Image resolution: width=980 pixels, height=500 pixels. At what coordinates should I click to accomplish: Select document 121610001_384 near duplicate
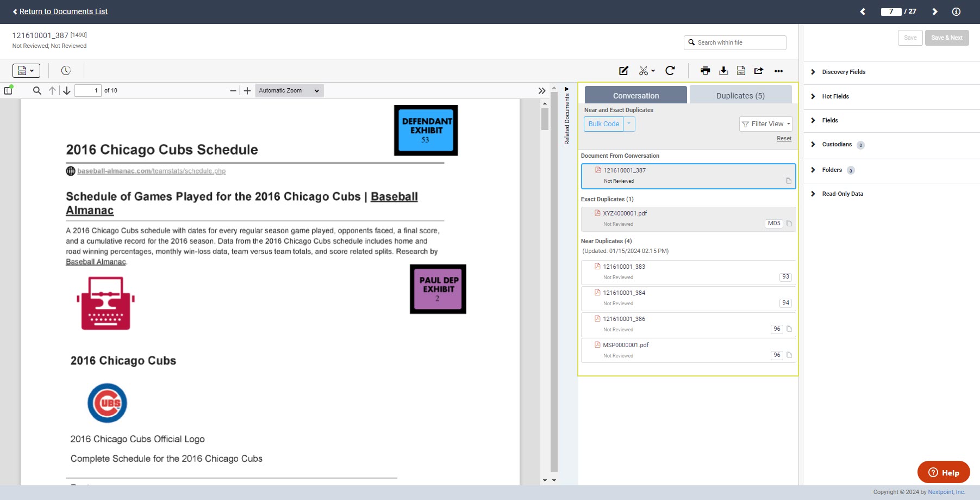coord(688,298)
